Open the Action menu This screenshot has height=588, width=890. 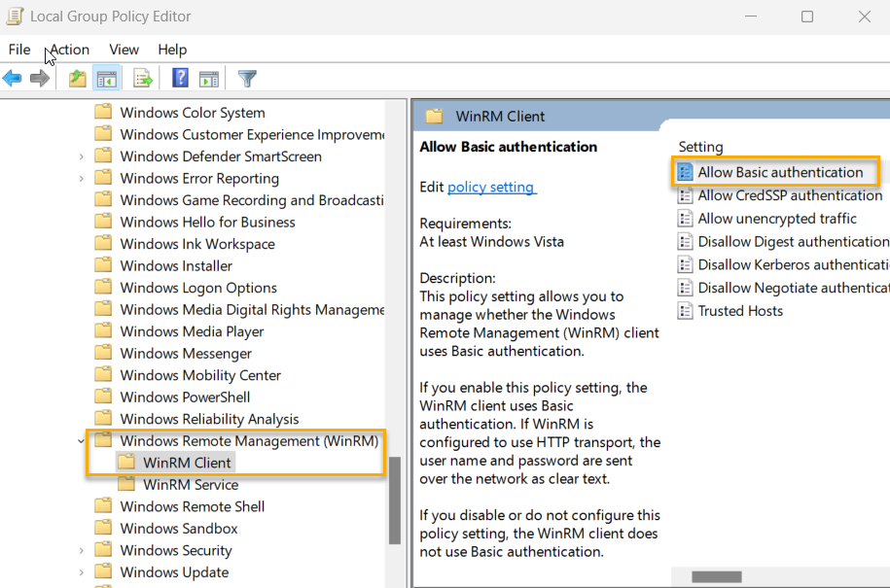point(68,50)
